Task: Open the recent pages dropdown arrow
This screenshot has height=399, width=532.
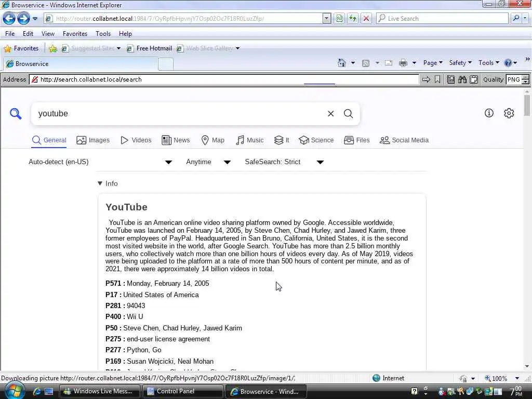Action: [35, 19]
